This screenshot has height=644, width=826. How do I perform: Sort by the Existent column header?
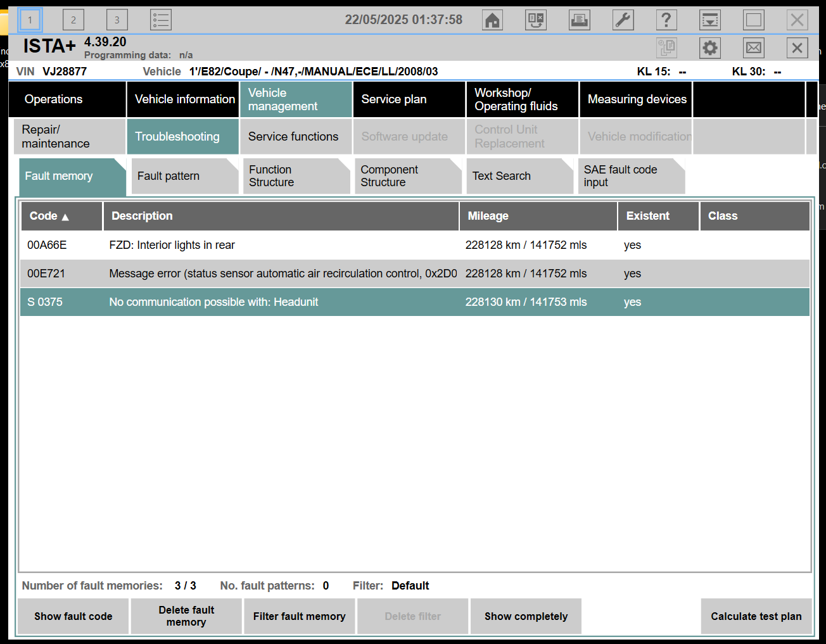(x=659, y=216)
